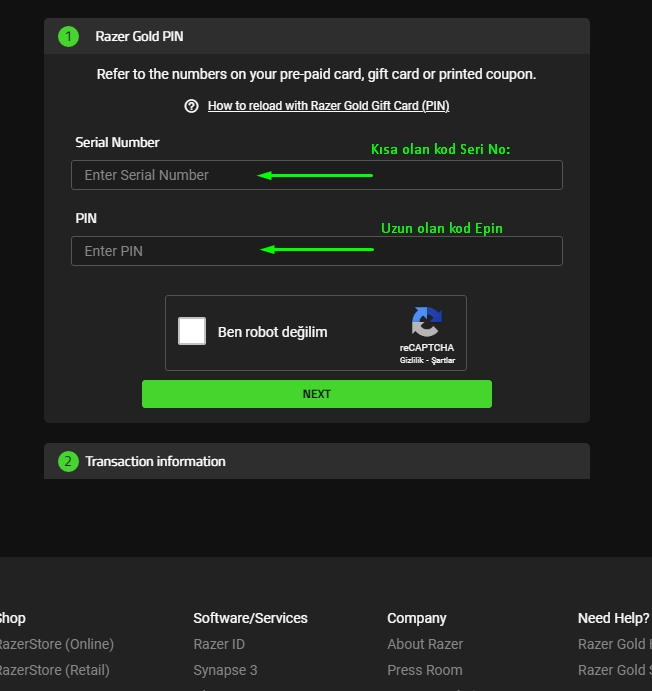
Task: Open How to reload with Razer Gold Gift Card link
Action: pyautogui.click(x=328, y=106)
